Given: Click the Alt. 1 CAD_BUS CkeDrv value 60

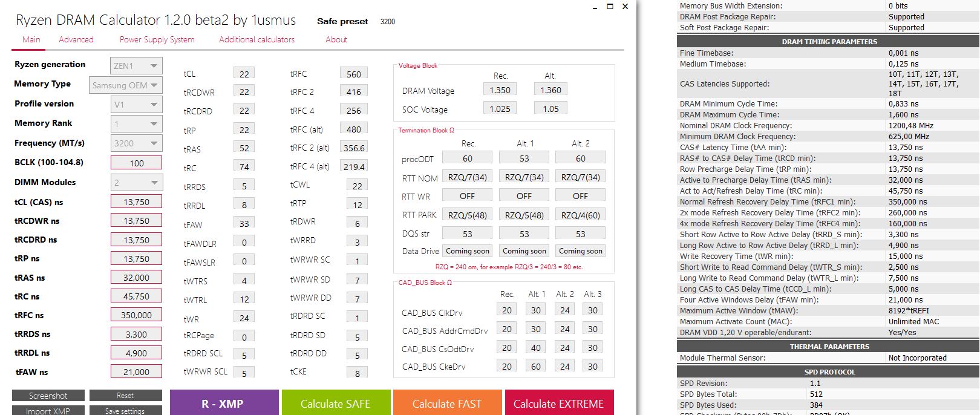Looking at the screenshot, I should tap(536, 365).
